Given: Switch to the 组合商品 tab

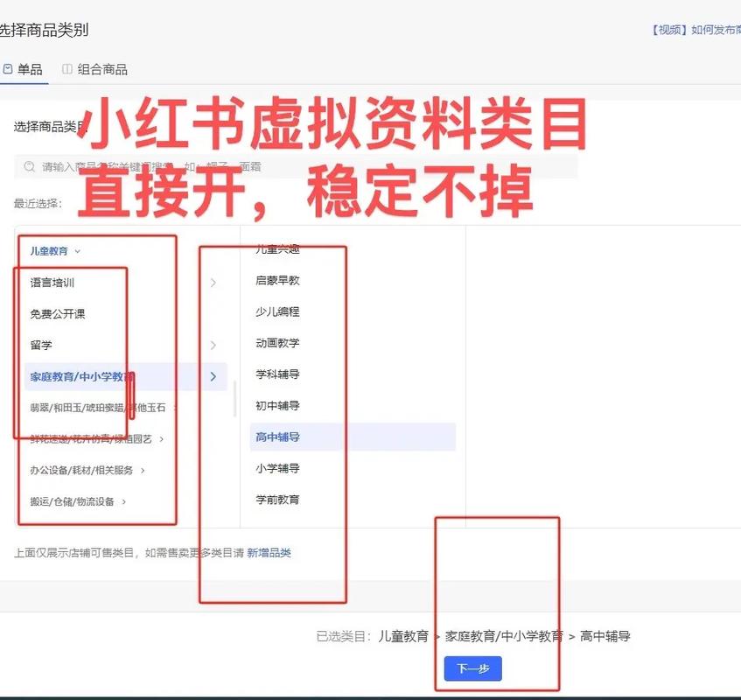Looking at the screenshot, I should pos(101,69).
